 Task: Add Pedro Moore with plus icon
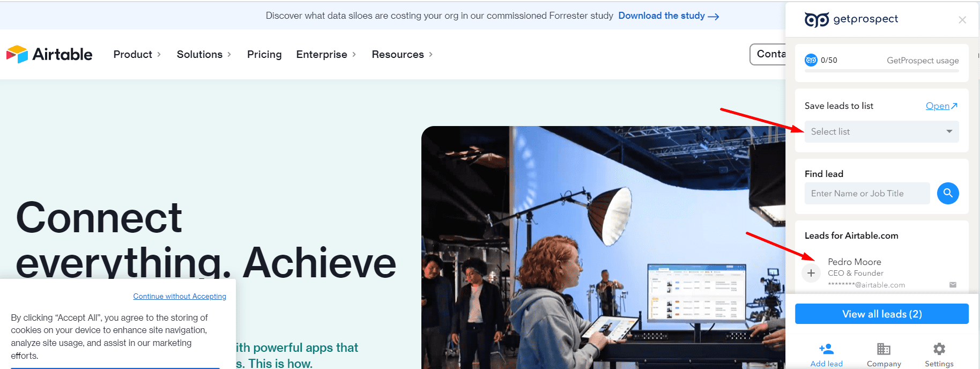[811, 273]
